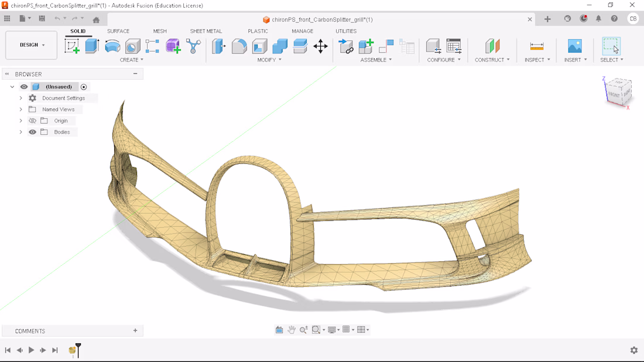The width and height of the screenshot is (644, 362).
Task: Expand the Named Views node
Action: click(21, 110)
